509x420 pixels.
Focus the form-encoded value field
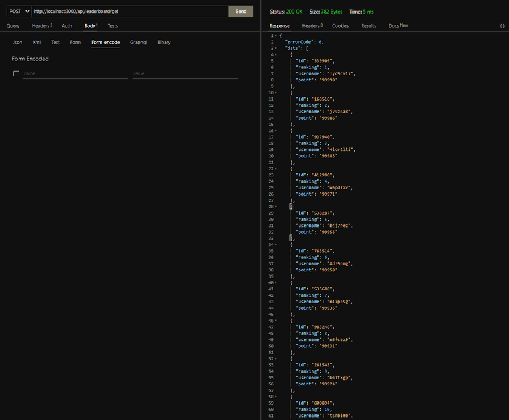185,73
